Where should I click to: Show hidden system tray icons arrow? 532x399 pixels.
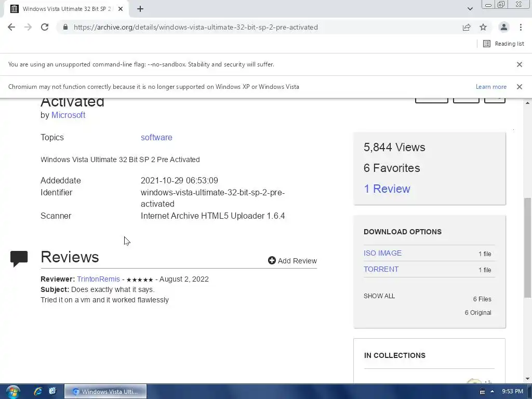point(493,392)
